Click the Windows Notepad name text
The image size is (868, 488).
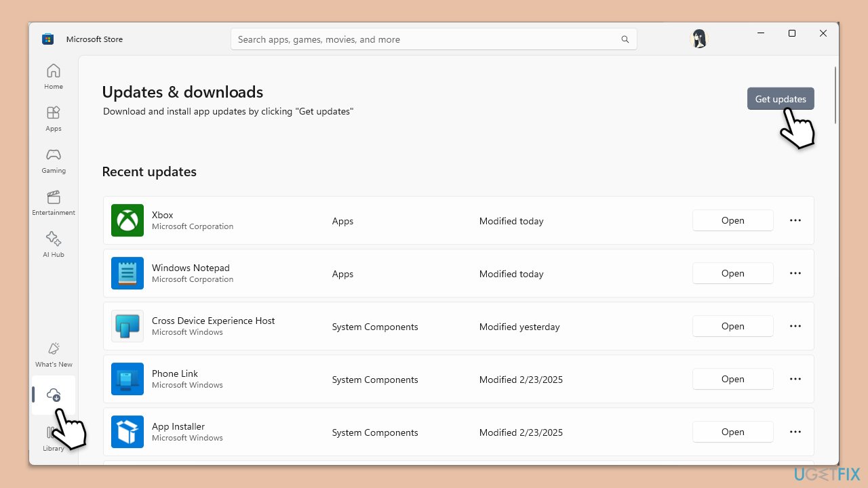coord(191,268)
